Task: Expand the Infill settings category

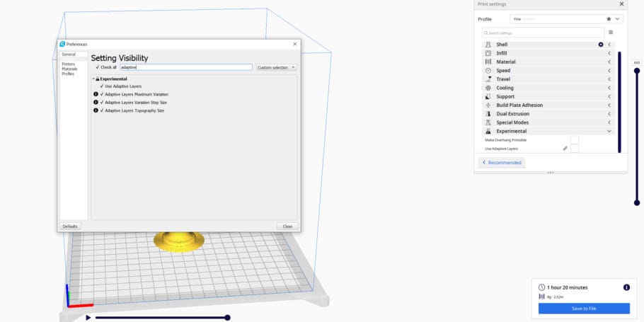Action: [x=609, y=53]
